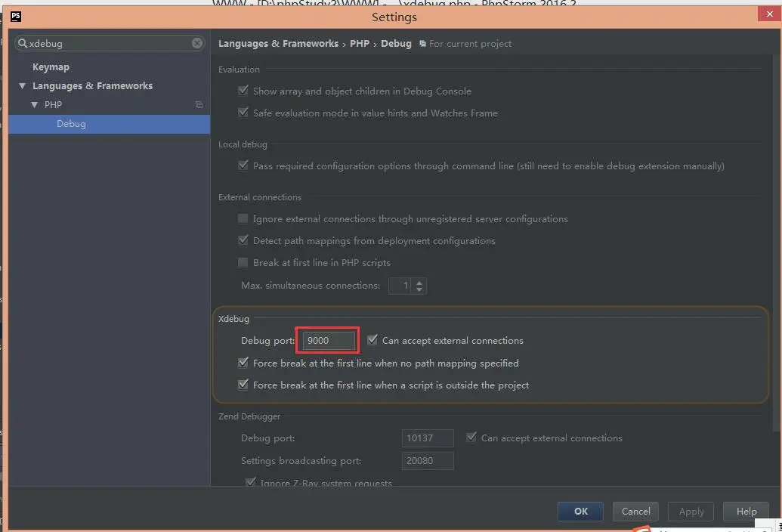The image size is (782, 532).
Task: Open Help for this settings page
Action: (x=746, y=511)
